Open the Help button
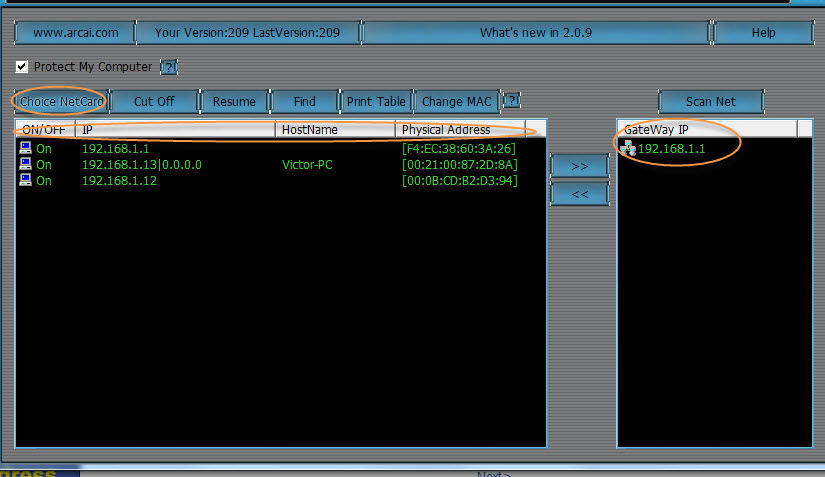Viewport: 825px width, 477px height. (x=763, y=33)
